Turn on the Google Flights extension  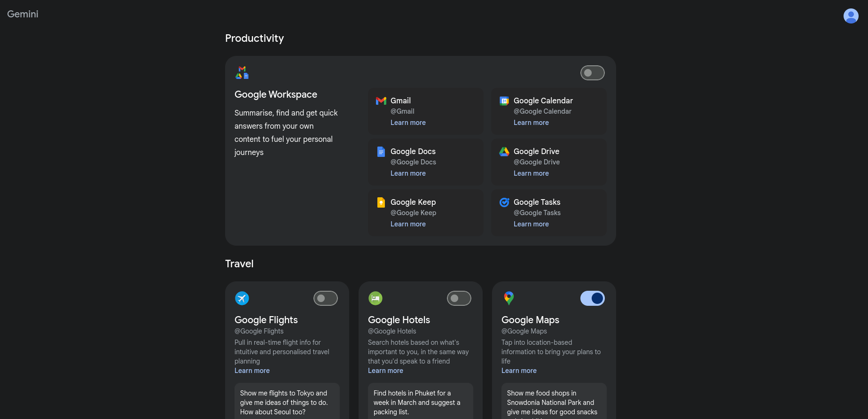click(325, 298)
